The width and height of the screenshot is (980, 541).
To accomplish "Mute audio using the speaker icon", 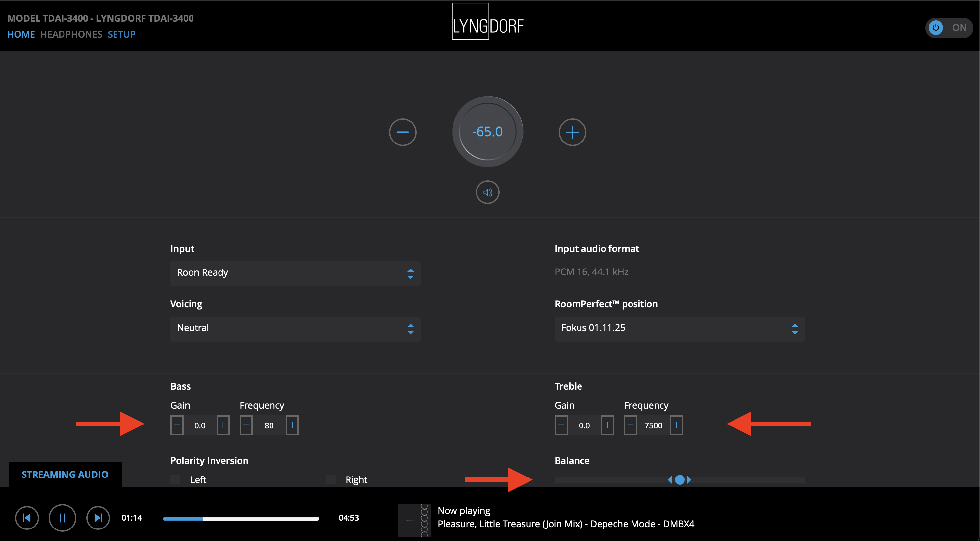I will 487,192.
